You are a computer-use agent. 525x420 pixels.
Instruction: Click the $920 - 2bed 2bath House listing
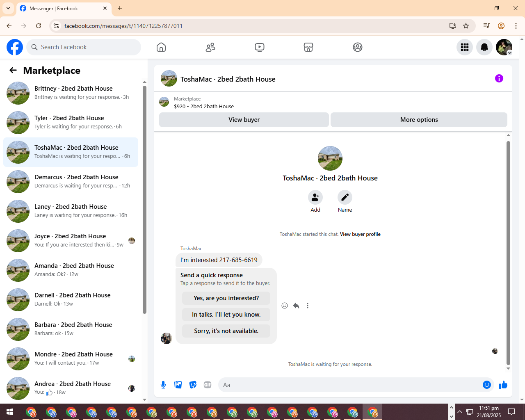tap(204, 106)
